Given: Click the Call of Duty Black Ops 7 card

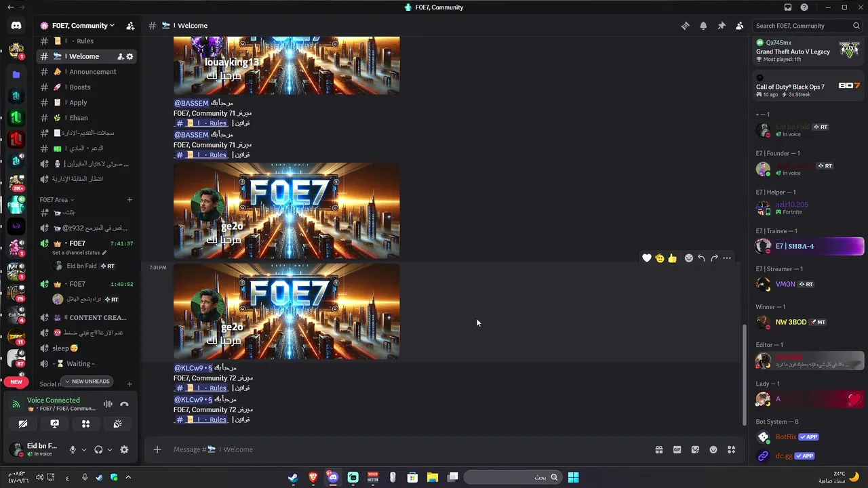Looking at the screenshot, I should click(808, 86).
